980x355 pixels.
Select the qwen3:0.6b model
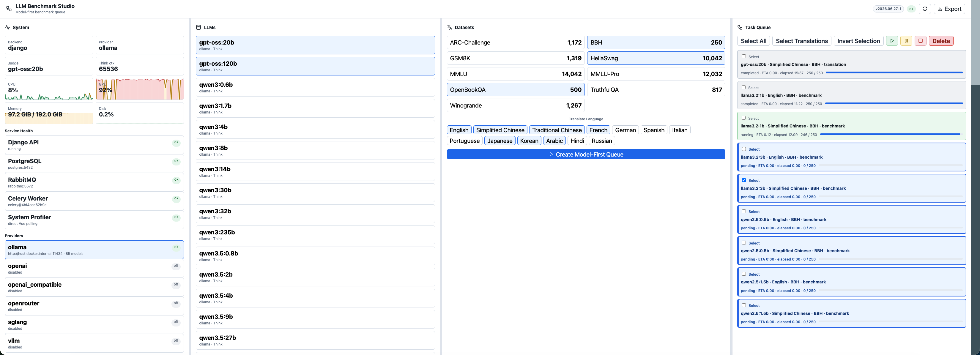click(315, 87)
